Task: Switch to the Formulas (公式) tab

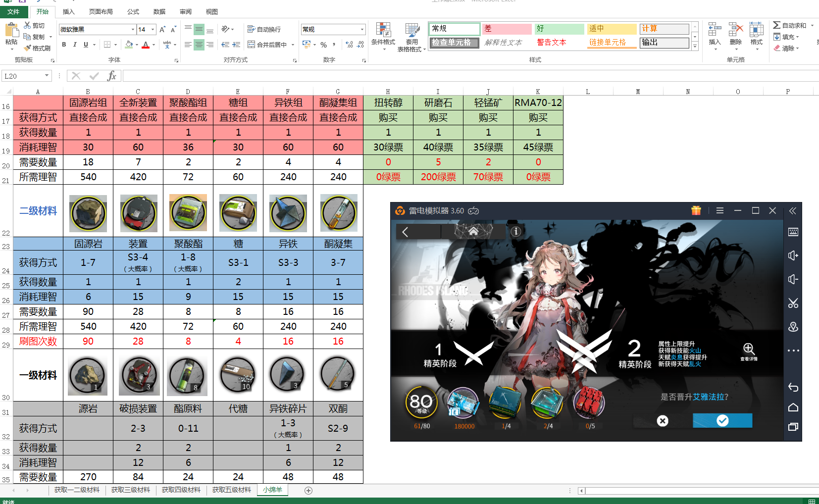Action: (x=133, y=11)
